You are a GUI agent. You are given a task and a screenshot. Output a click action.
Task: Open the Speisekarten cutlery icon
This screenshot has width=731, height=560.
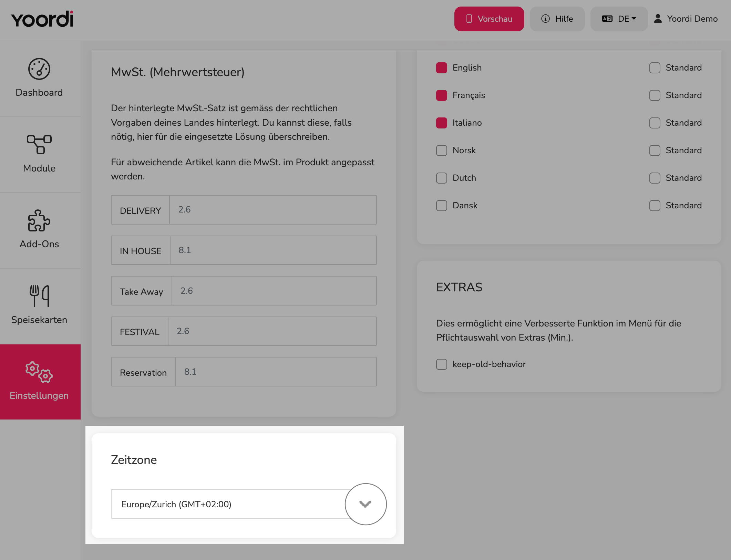coord(39,296)
